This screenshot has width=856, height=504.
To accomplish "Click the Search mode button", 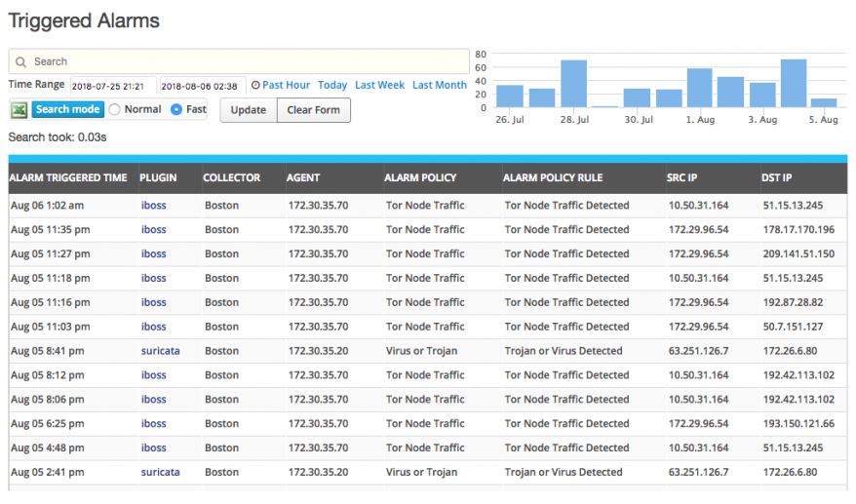I will [67, 109].
